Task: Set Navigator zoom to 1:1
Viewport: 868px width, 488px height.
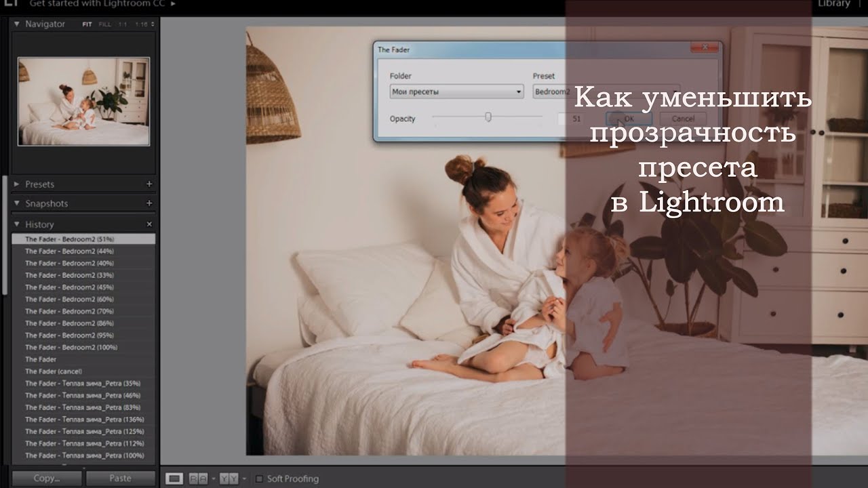Action: click(123, 24)
